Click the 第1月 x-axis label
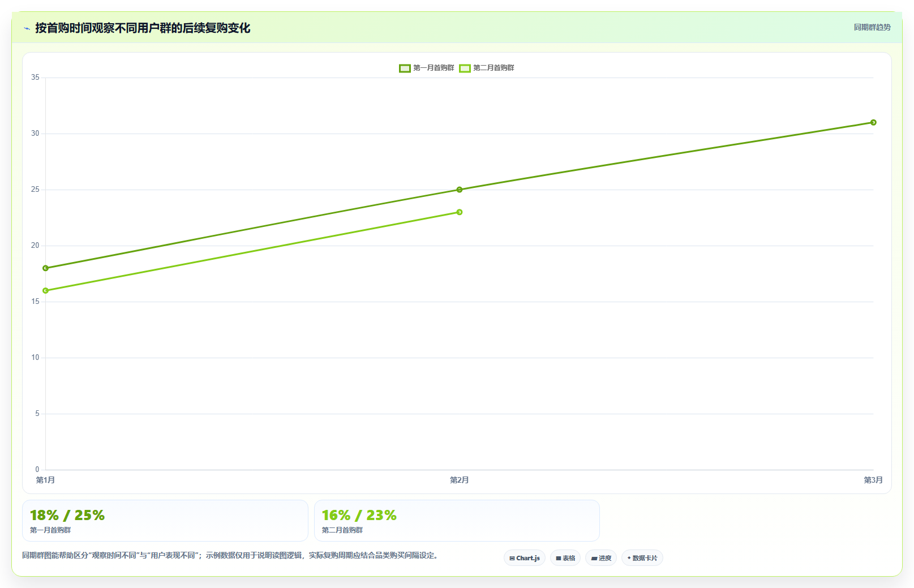The width and height of the screenshot is (914, 588). point(46,480)
